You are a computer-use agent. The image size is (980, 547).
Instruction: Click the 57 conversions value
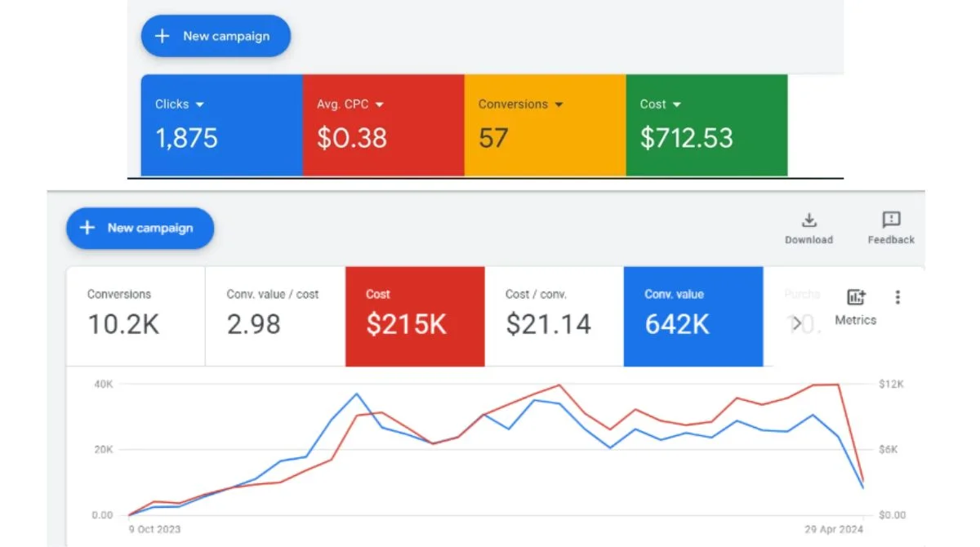point(493,138)
